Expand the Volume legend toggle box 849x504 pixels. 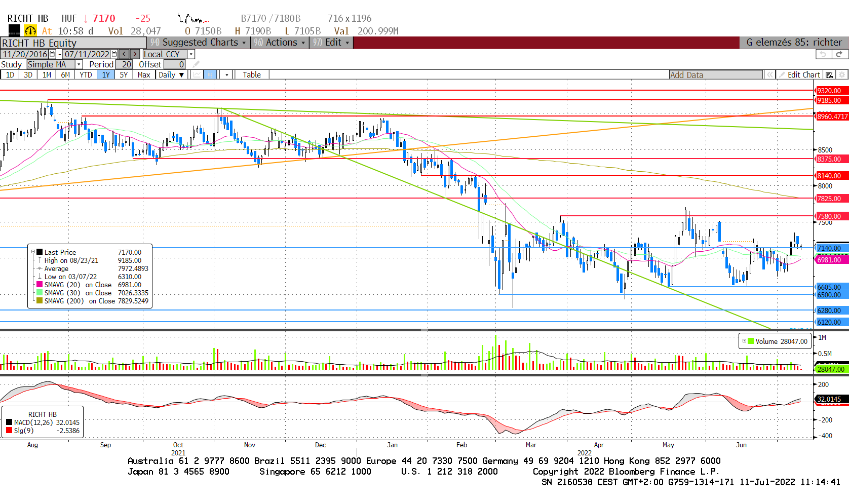coord(744,341)
